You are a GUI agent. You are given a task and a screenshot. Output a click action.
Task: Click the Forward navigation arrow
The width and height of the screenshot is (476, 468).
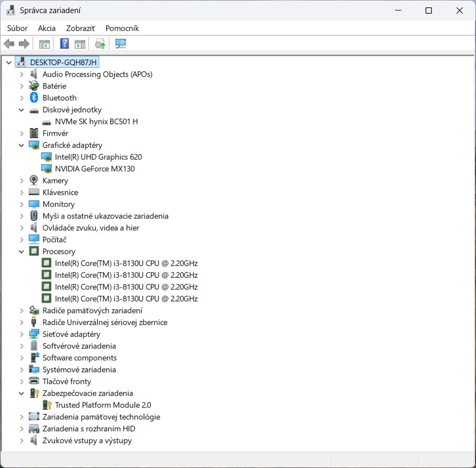tap(24, 44)
